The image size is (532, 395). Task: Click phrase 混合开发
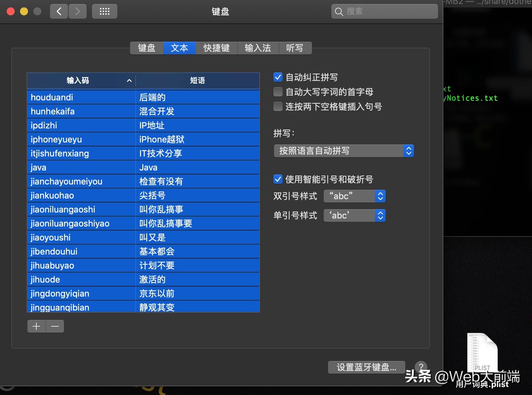pyautogui.click(x=157, y=111)
